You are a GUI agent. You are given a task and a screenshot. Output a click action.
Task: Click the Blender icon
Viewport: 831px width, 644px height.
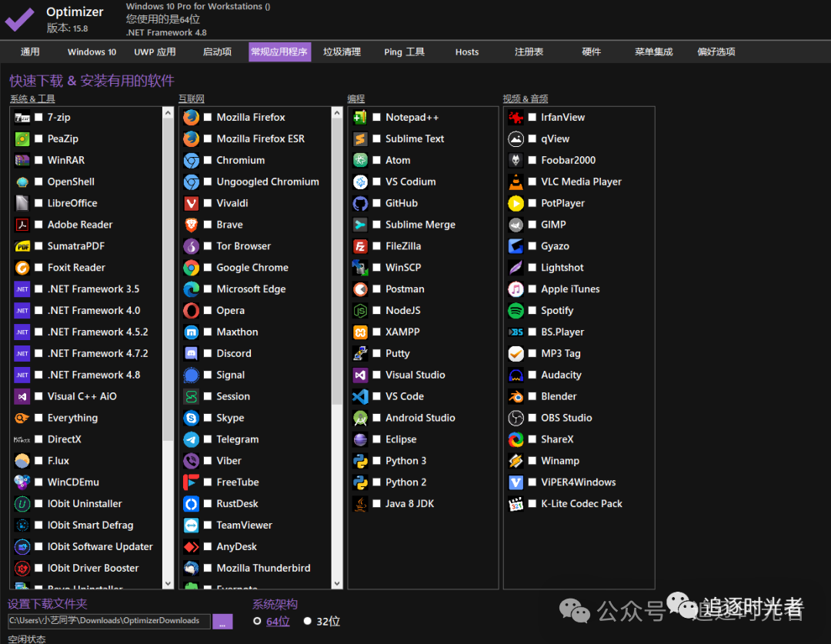pos(516,396)
